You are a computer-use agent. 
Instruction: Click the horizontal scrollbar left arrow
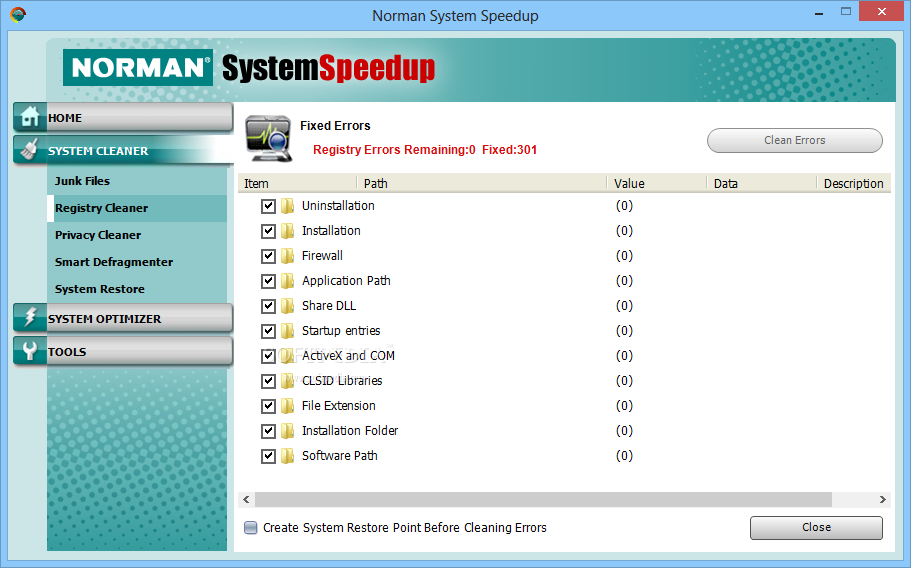246,499
